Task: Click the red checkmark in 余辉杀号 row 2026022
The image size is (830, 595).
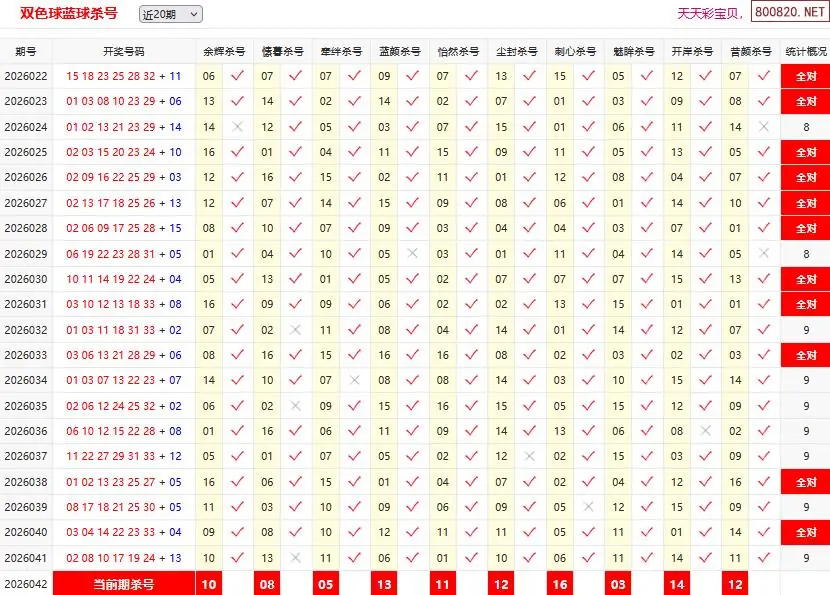Action: pyautogui.click(x=237, y=76)
